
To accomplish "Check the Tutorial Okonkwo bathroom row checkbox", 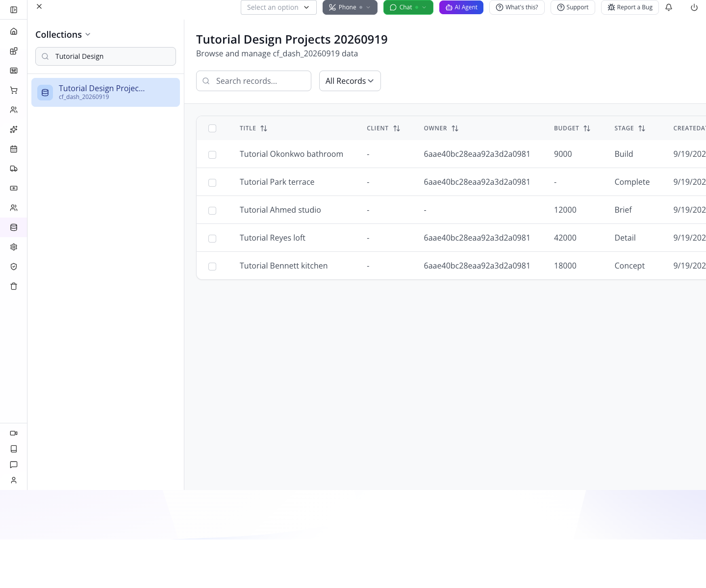I will coord(212,155).
